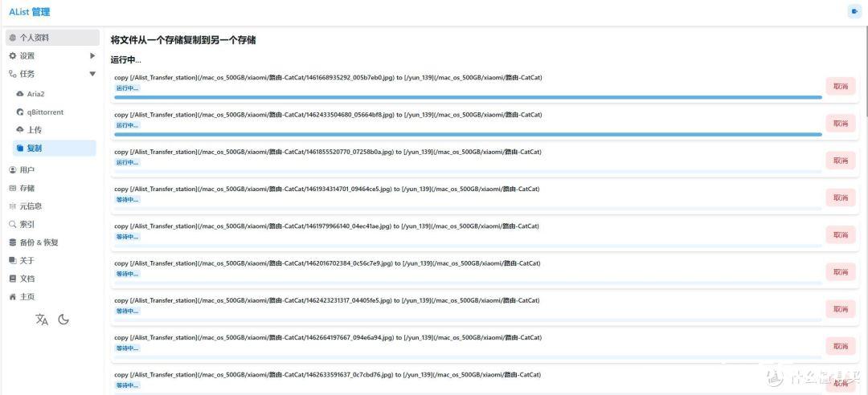Click the 备份 & 恢复 database icon
Viewport: 868px width, 395px height.
coord(12,242)
